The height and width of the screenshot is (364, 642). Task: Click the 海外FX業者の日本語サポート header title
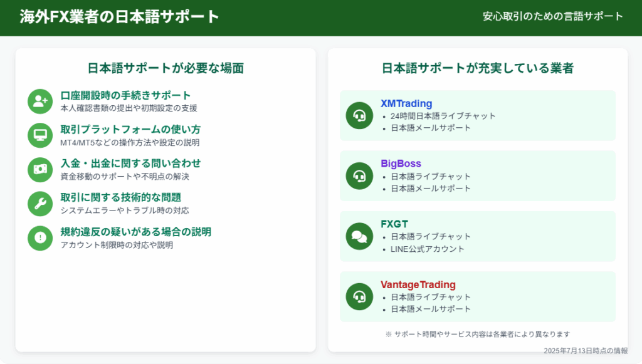[x=120, y=17]
